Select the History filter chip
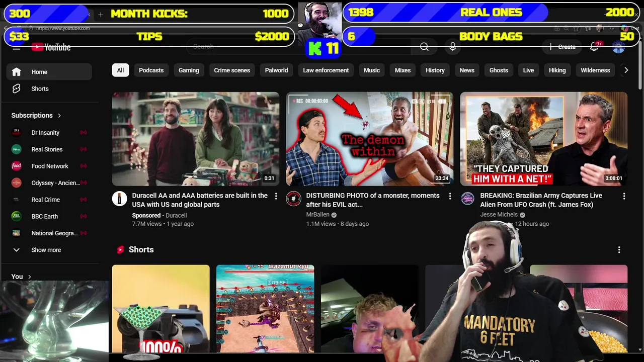The height and width of the screenshot is (362, 644). click(435, 70)
